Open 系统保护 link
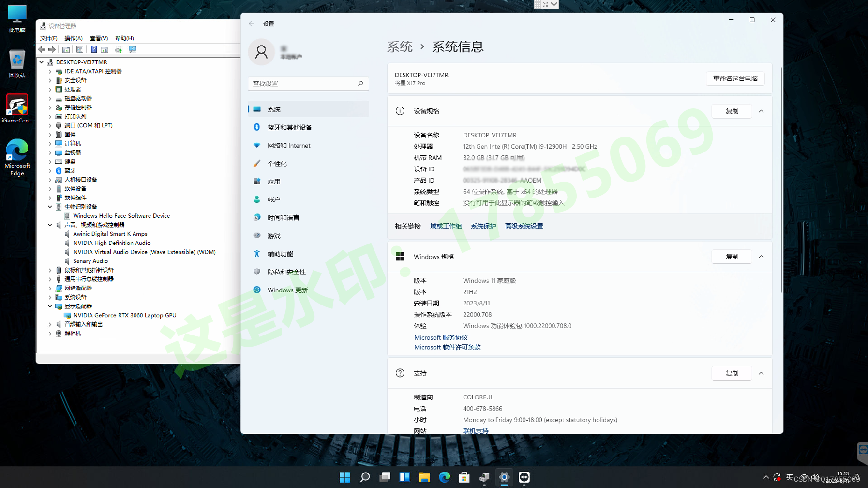Screen dimensions: 868x488 [x=483, y=226]
